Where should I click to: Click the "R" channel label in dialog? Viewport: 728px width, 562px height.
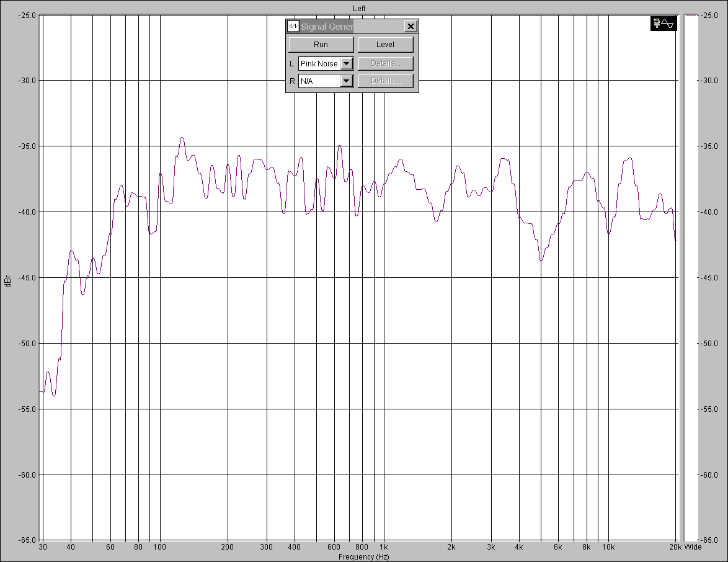click(292, 81)
